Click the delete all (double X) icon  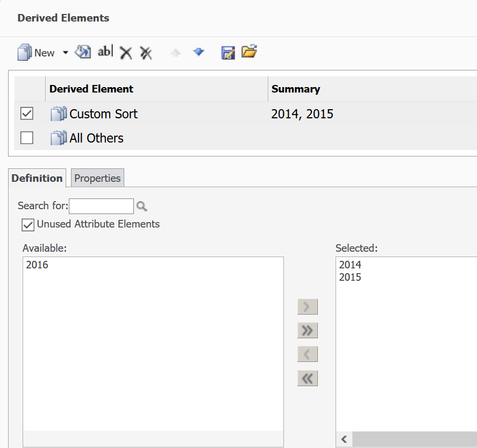coord(146,53)
